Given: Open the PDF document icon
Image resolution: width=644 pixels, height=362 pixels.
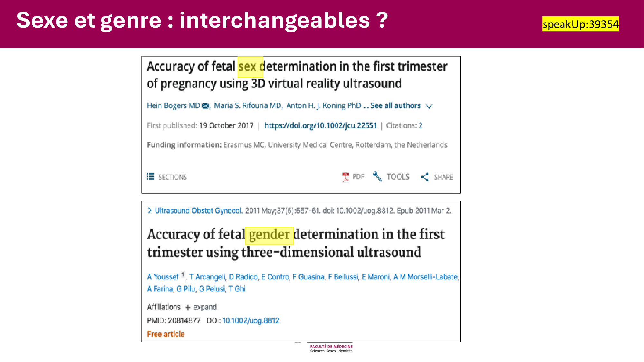Looking at the screenshot, I should click(x=346, y=177).
